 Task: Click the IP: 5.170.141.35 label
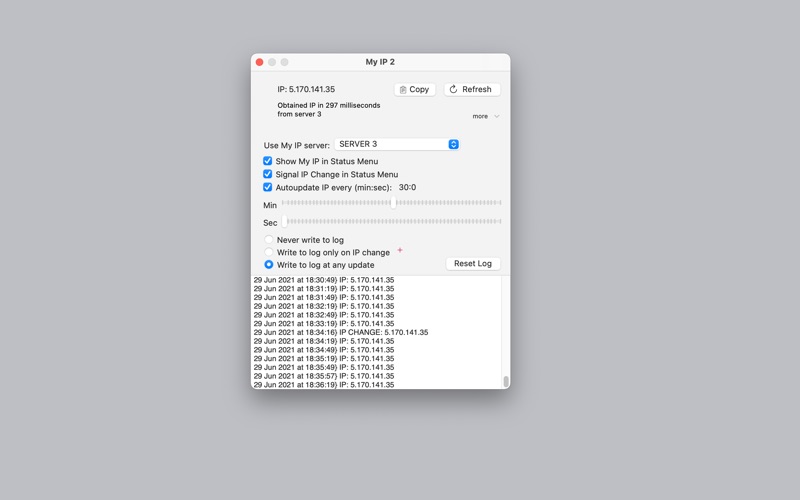pyautogui.click(x=306, y=89)
